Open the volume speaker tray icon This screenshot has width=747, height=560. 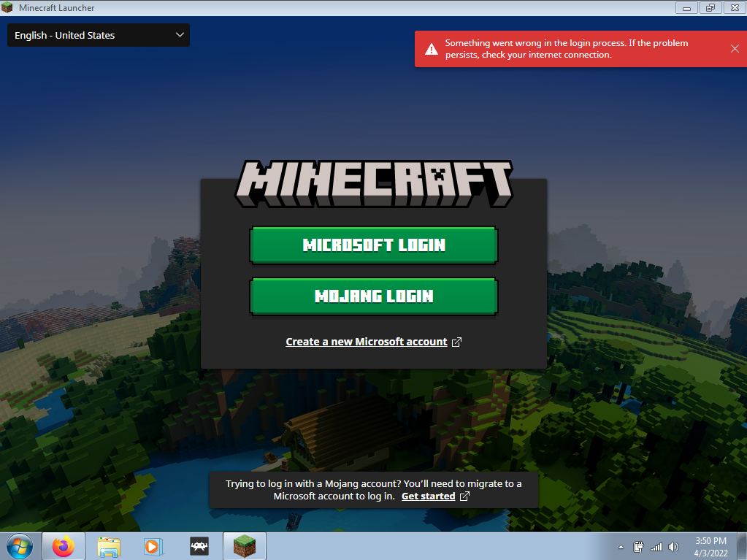click(674, 547)
